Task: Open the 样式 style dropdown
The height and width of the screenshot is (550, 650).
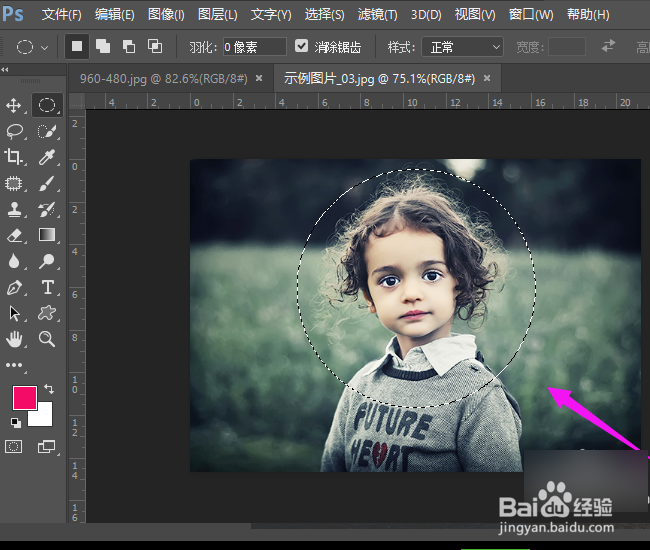Action: (x=462, y=47)
